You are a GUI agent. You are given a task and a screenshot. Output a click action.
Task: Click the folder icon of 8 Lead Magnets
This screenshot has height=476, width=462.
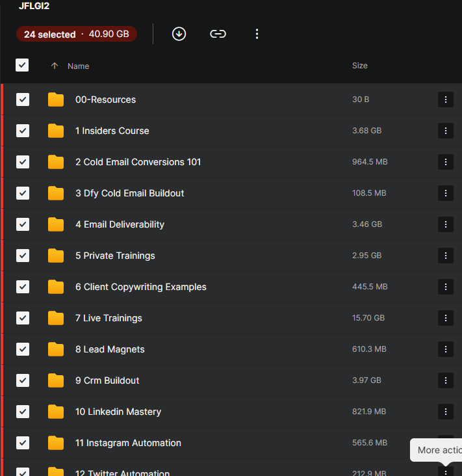56,349
